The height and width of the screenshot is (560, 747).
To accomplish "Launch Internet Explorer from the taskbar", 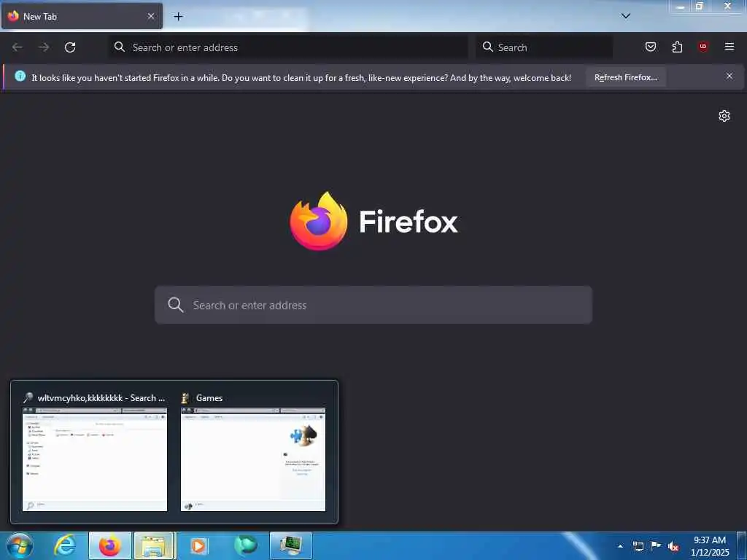I will 65,545.
